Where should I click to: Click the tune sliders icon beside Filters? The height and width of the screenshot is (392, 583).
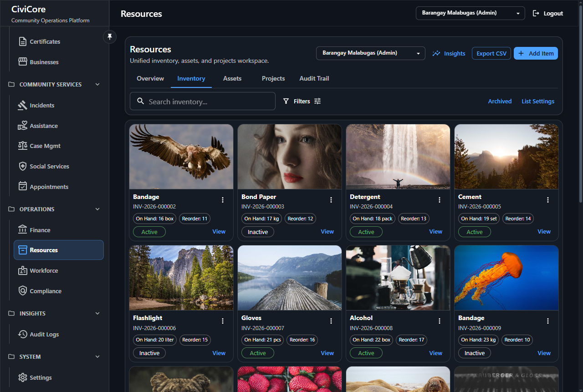[x=317, y=101]
